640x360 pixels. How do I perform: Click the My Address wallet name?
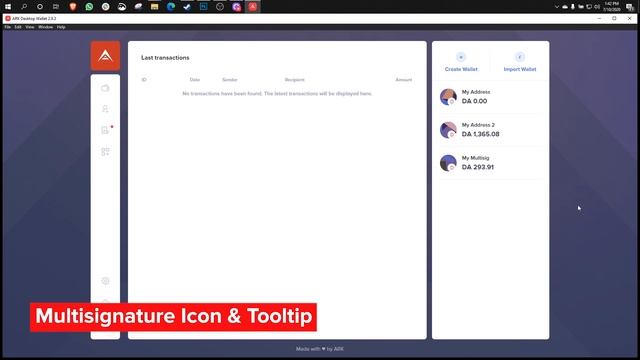476,92
